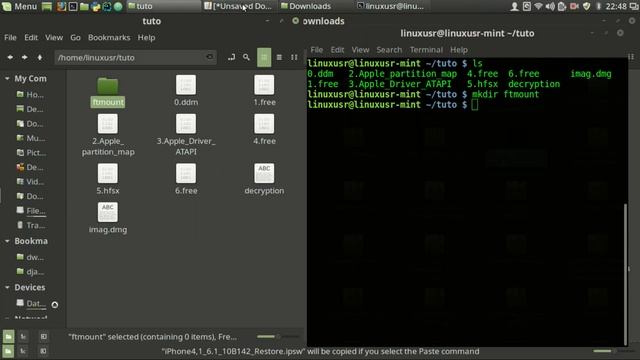Adjust the tuto window zoom slider
This screenshot has height=360, width=640.
pyautogui.click(x=278, y=337)
